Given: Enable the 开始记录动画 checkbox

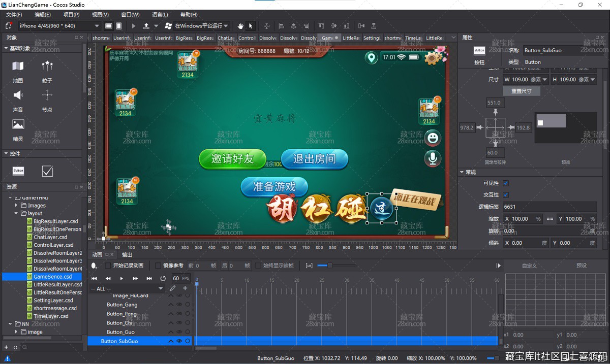Looking at the screenshot, I should pyautogui.click(x=108, y=266).
